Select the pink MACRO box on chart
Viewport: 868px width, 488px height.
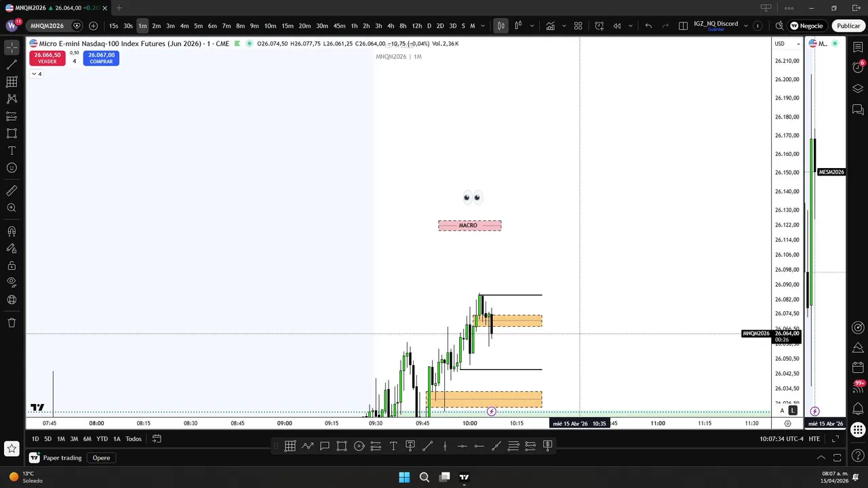tap(470, 226)
